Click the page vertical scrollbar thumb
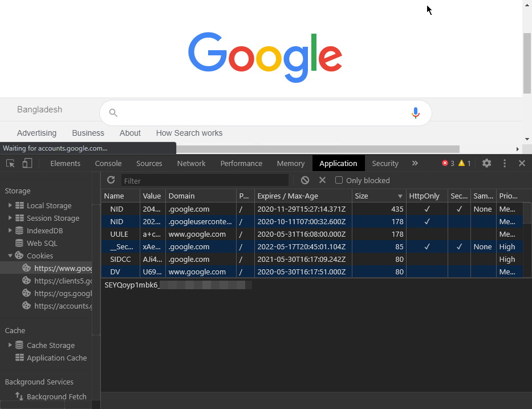The height and width of the screenshot is (409, 532). [527, 63]
